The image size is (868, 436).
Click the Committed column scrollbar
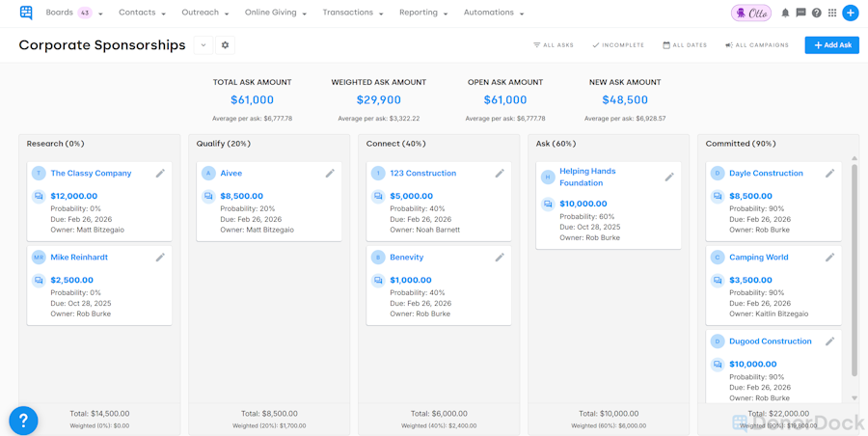point(854,270)
